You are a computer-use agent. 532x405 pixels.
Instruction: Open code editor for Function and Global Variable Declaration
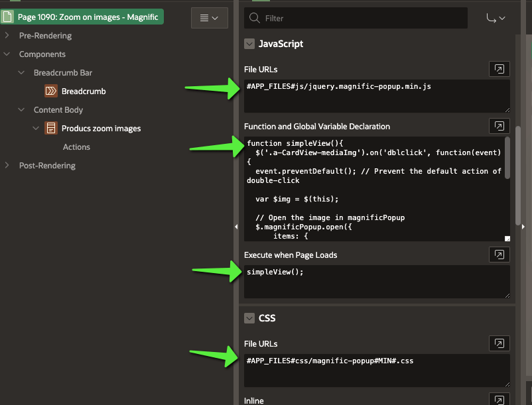[x=499, y=126]
